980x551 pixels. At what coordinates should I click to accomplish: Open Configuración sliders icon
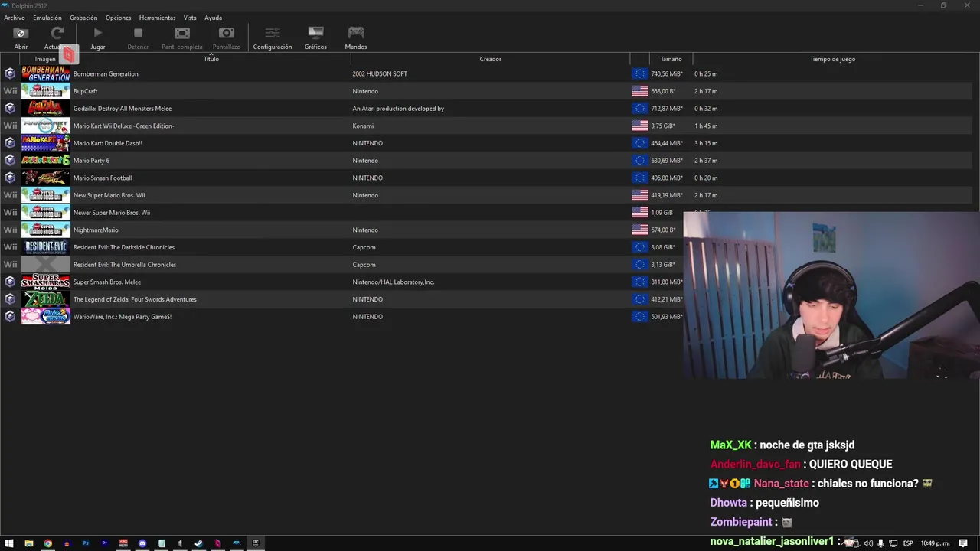[x=273, y=33]
